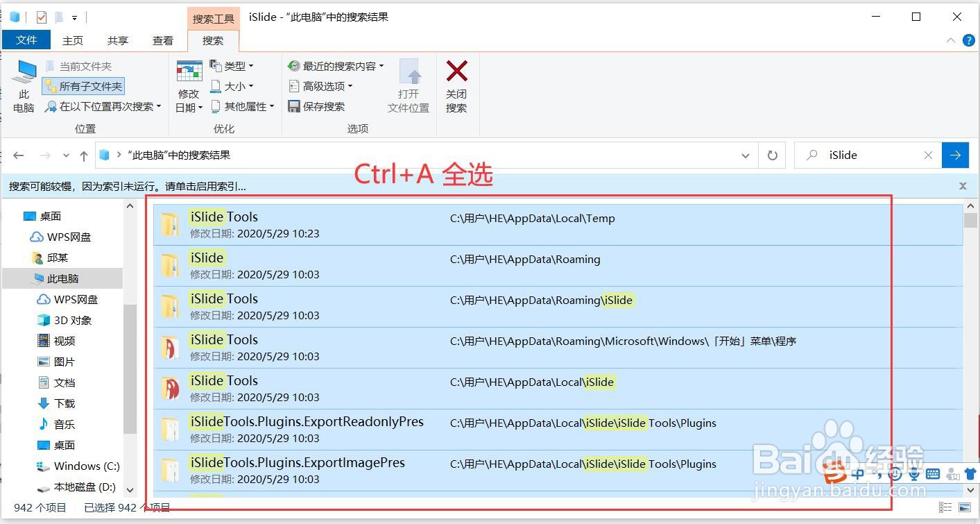Click Sogou microphone voice input icon
This screenshot has height=524, width=980.
tap(914, 475)
